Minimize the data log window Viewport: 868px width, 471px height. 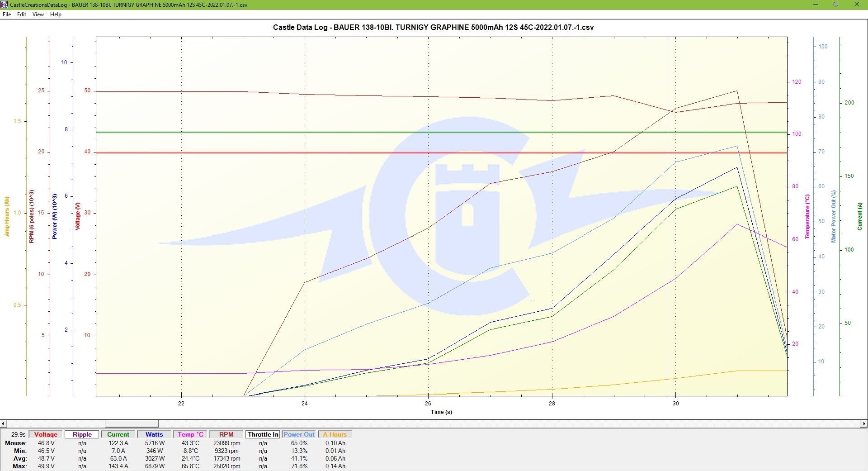pyautogui.click(x=816, y=5)
